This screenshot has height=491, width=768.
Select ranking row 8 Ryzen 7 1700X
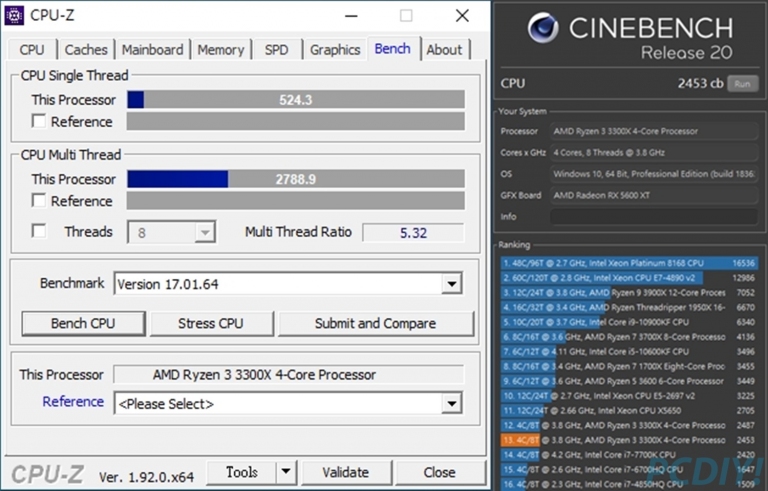click(629, 366)
